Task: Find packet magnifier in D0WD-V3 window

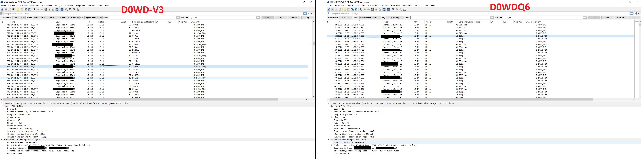Action: (34, 9)
